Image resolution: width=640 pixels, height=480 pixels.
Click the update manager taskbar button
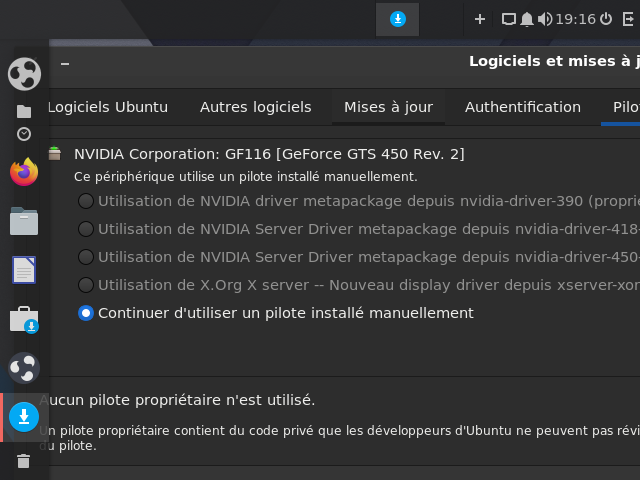(x=397, y=19)
